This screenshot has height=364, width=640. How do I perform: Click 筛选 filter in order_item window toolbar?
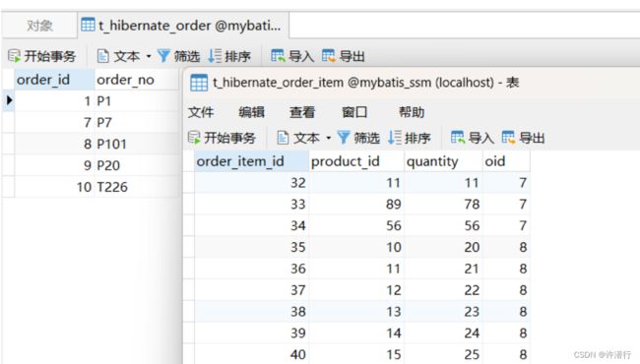point(358,138)
